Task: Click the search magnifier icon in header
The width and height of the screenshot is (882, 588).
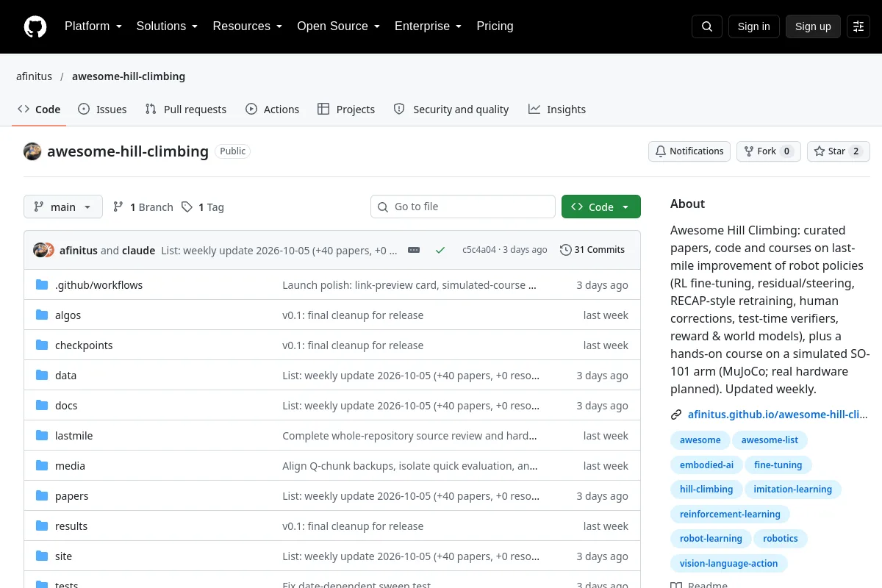Action: pos(707,26)
